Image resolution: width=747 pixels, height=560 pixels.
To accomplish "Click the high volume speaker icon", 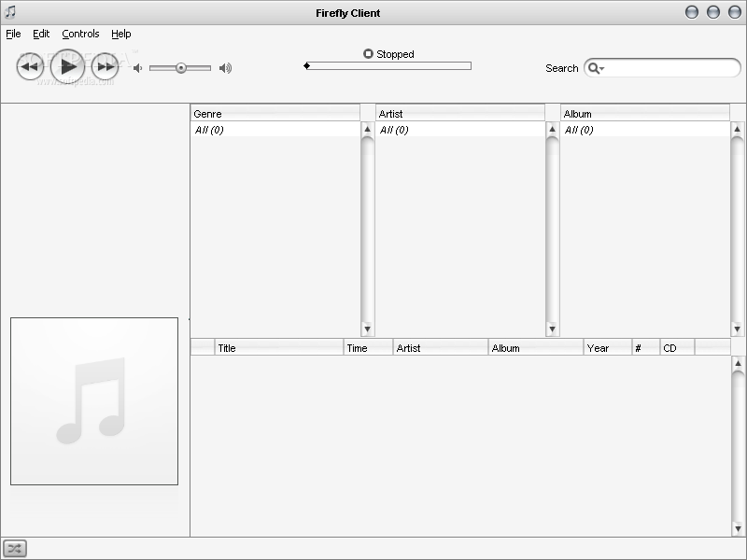I will click(x=225, y=68).
